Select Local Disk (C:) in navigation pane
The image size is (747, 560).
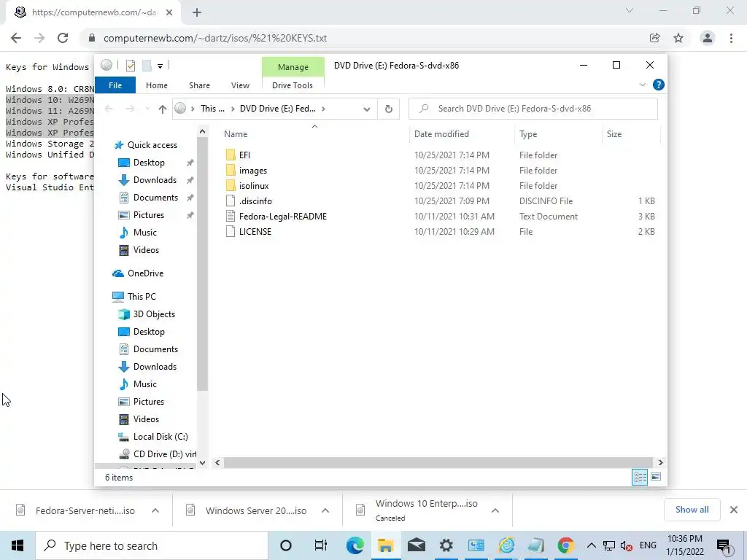160,437
